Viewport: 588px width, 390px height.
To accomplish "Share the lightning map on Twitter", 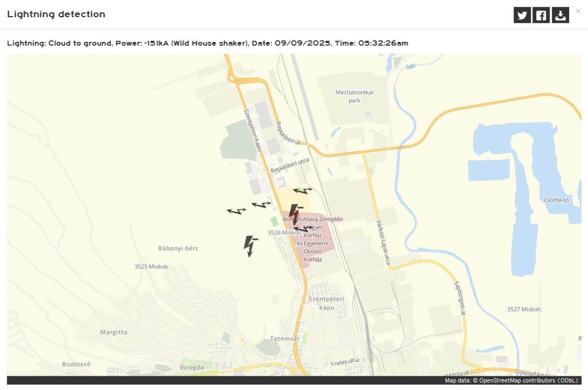I will tap(522, 15).
